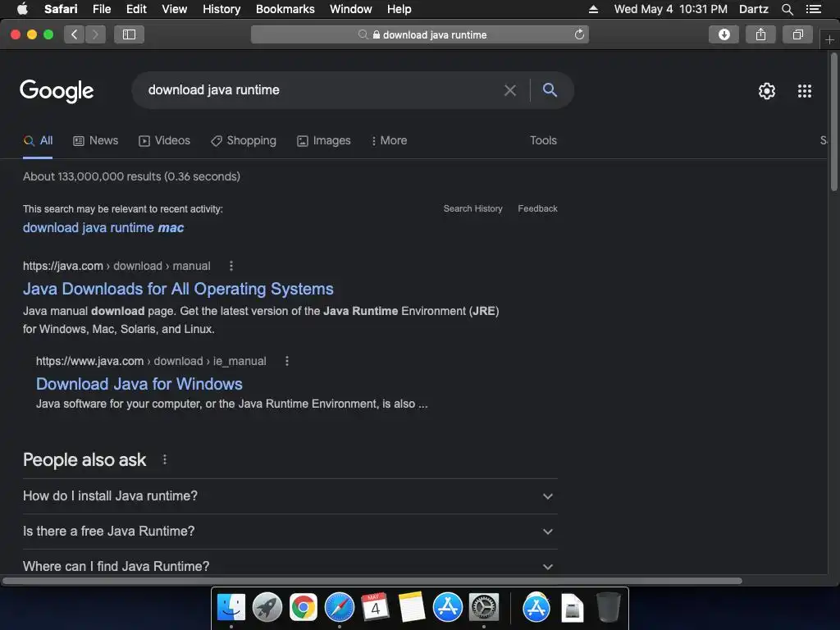Open the Safari share menu
Viewport: 840px width, 630px height.
[x=760, y=34]
